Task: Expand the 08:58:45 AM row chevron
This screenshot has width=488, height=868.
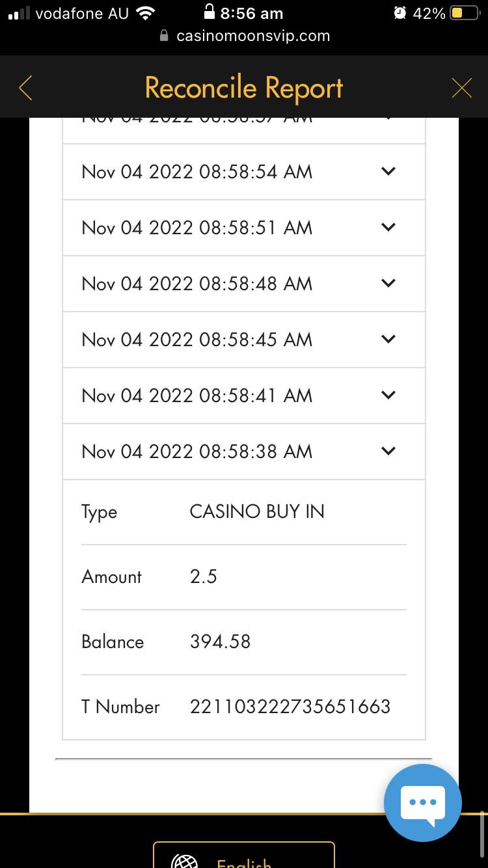Action: (388, 340)
